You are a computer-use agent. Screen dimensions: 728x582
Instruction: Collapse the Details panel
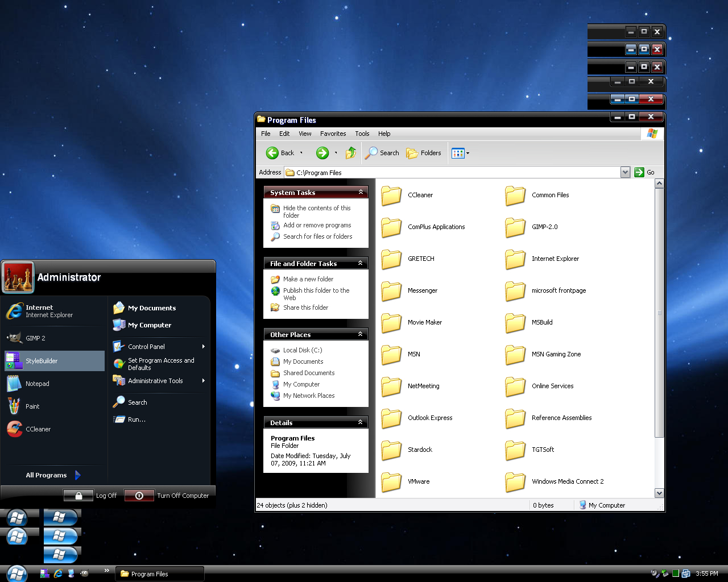pyautogui.click(x=361, y=422)
